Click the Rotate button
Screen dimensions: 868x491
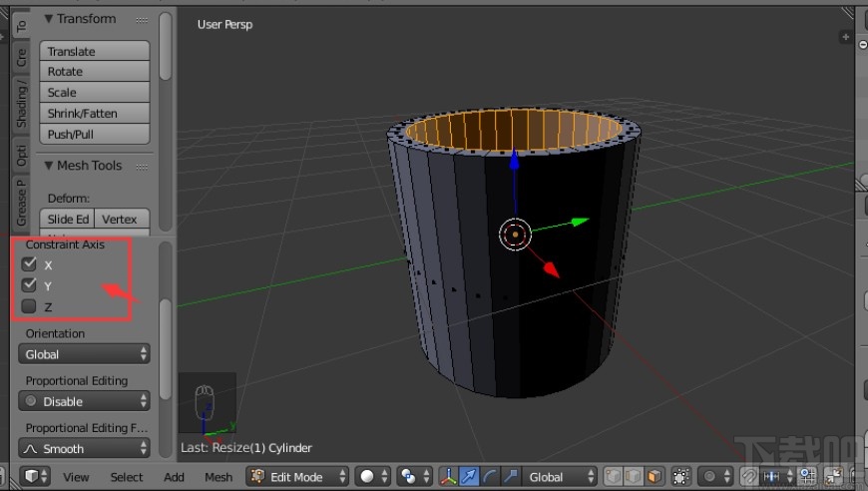(95, 72)
